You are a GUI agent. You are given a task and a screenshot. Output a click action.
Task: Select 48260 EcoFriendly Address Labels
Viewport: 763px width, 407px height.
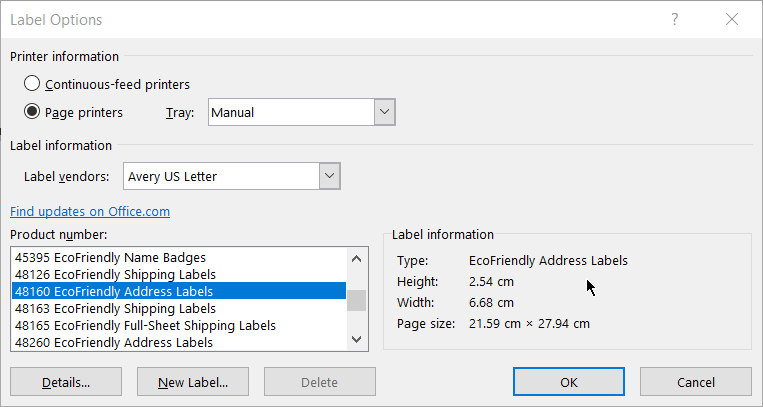tap(179, 343)
